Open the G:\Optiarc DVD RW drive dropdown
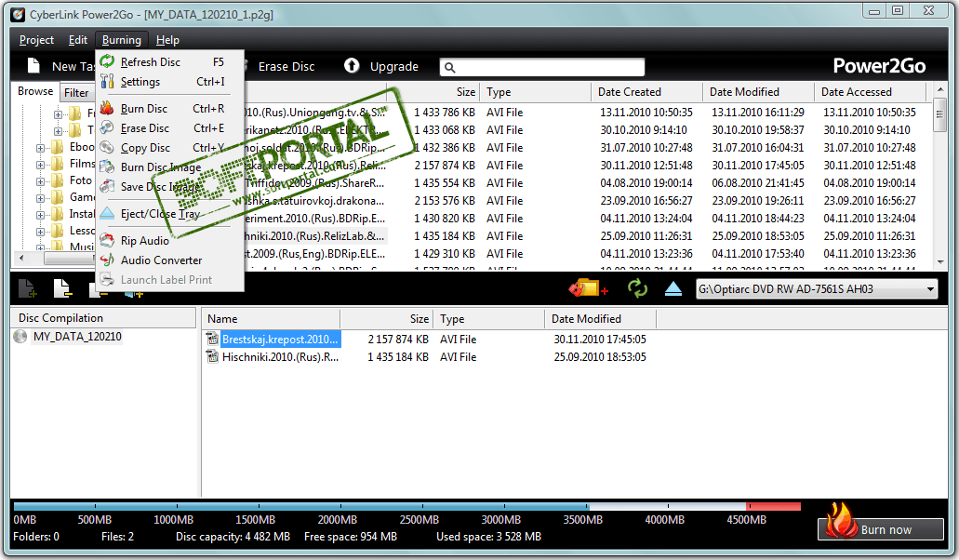 (817, 289)
